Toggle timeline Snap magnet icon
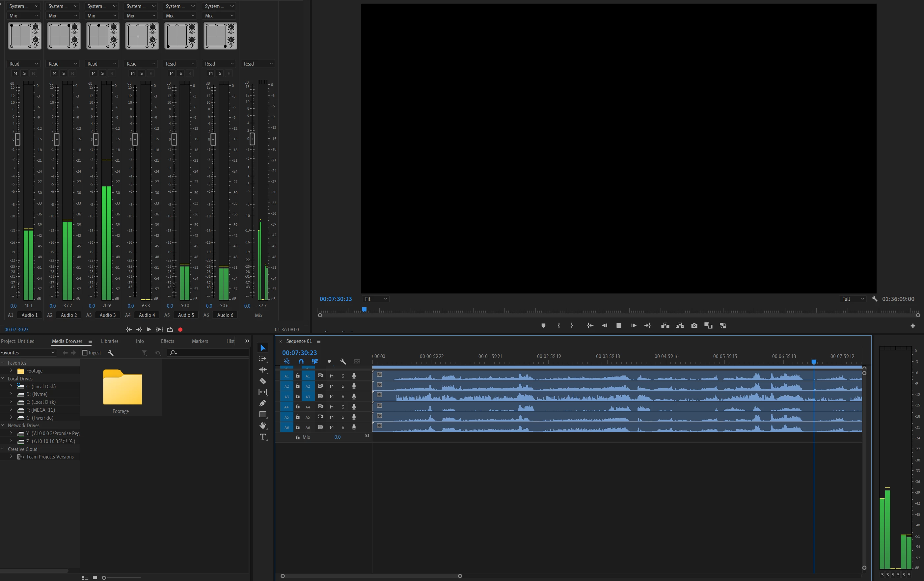 click(301, 361)
